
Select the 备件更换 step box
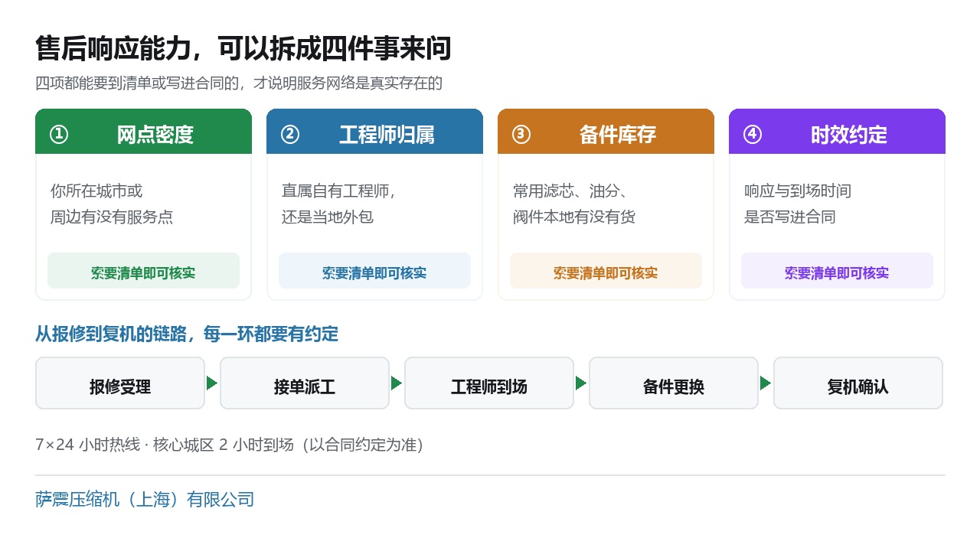674,383
